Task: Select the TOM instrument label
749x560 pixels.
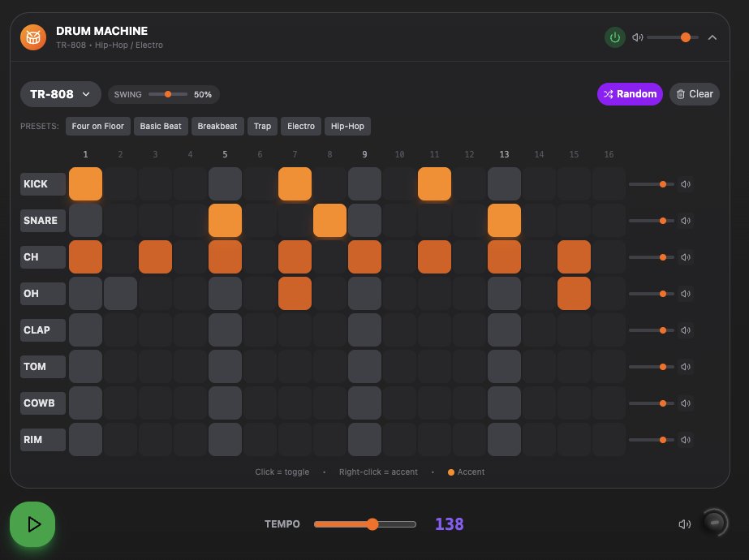Action: (x=43, y=367)
